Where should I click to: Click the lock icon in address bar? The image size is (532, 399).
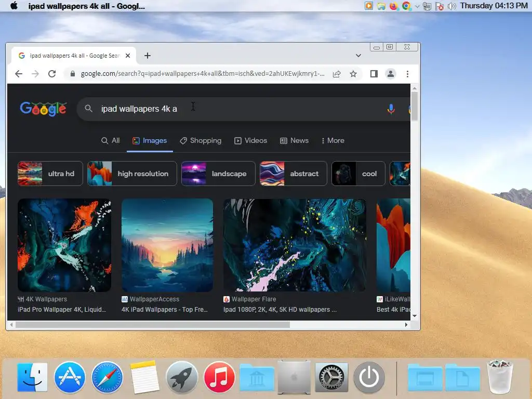pyautogui.click(x=72, y=74)
